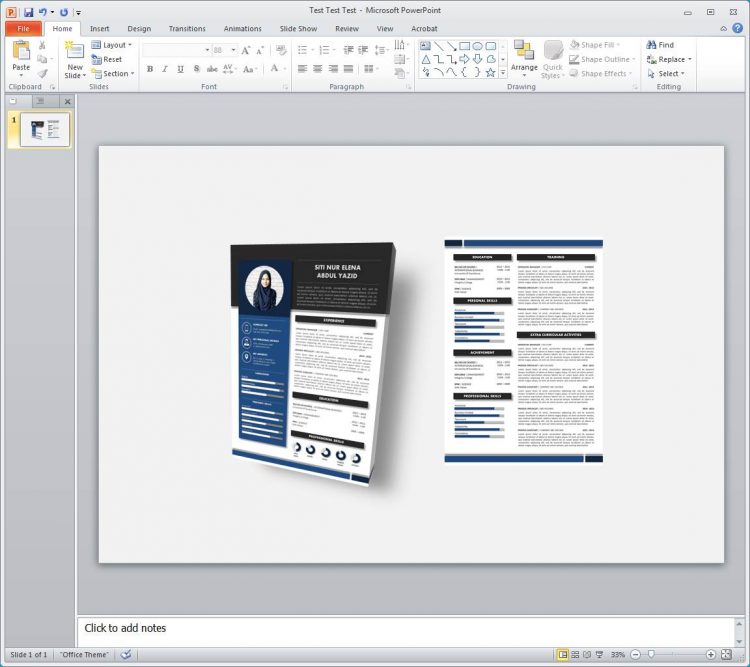Screen dimensions: 750x667
Task: Open the File backstage button
Action: [x=22, y=29]
